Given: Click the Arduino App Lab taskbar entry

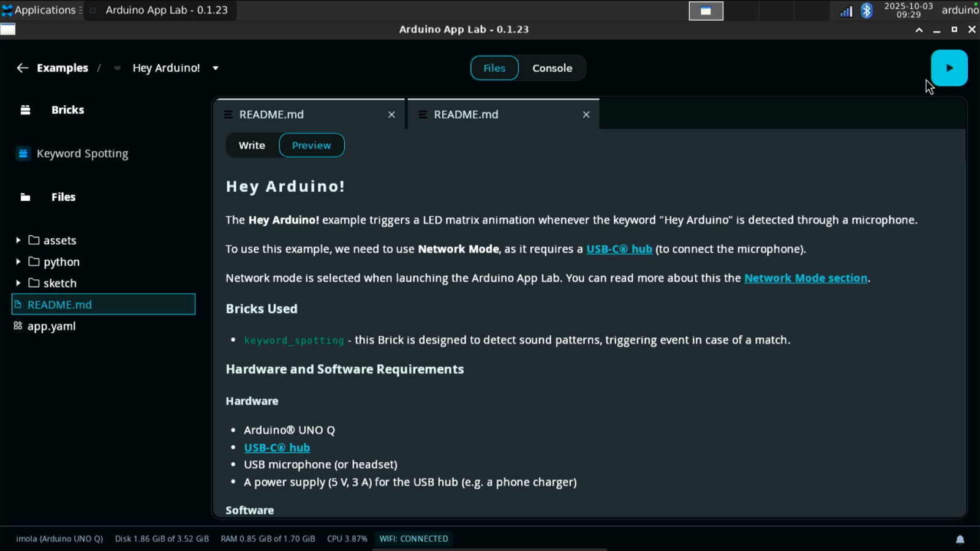Looking at the screenshot, I should tap(159, 10).
